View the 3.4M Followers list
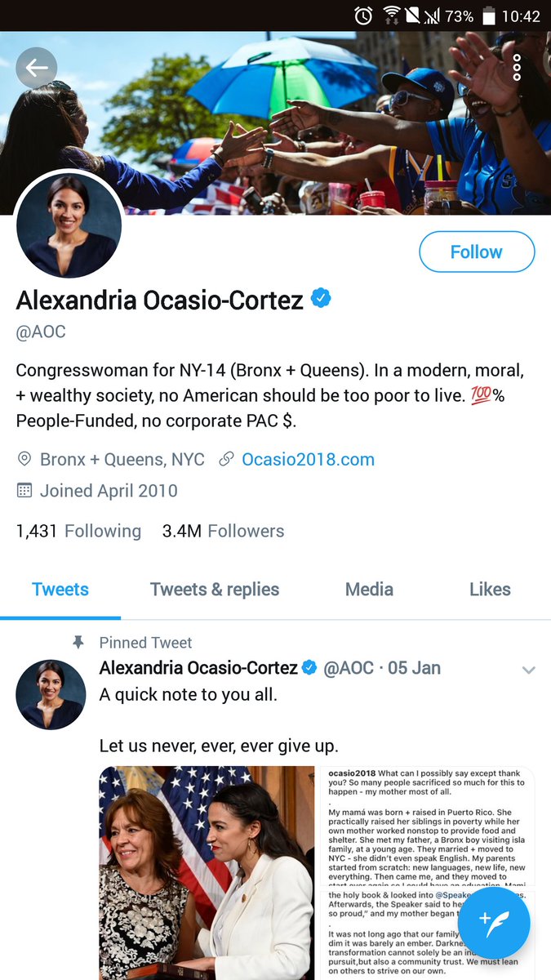Viewport: 551px width, 980px height. tap(223, 531)
